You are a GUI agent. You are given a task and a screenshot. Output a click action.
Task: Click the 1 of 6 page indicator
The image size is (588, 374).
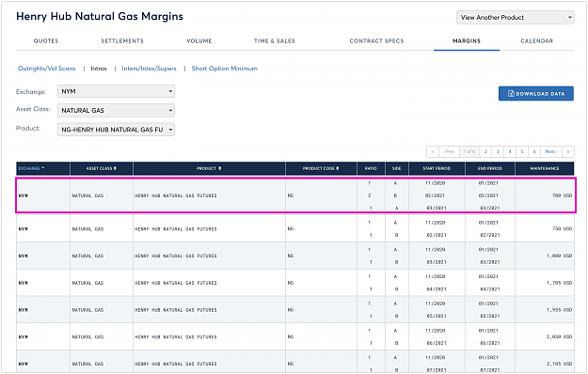click(469, 151)
